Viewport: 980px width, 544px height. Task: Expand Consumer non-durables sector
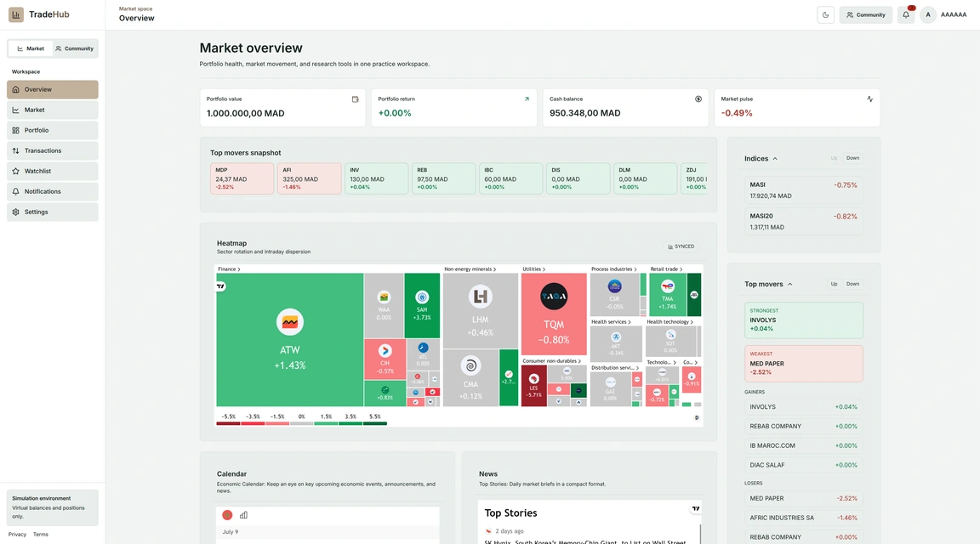[x=551, y=361]
